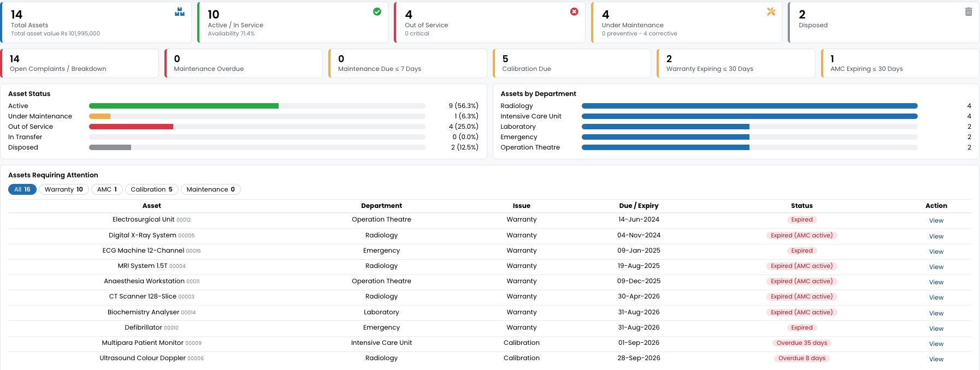Click Total asset value Rs 101,995,000 text
Image resolution: width=980 pixels, height=370 pixels.
tap(56, 33)
